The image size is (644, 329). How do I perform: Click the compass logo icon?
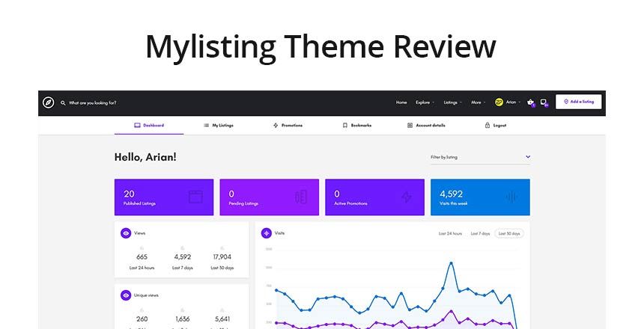click(x=49, y=102)
